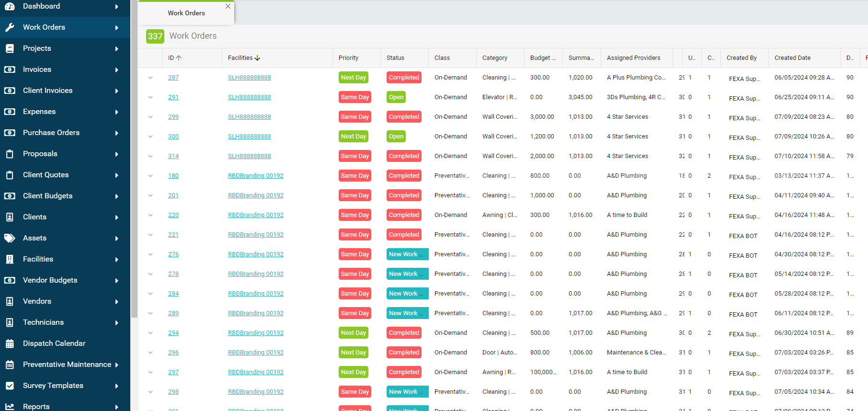
Task: Click the Proposals clipboard icon
Action: (x=10, y=154)
